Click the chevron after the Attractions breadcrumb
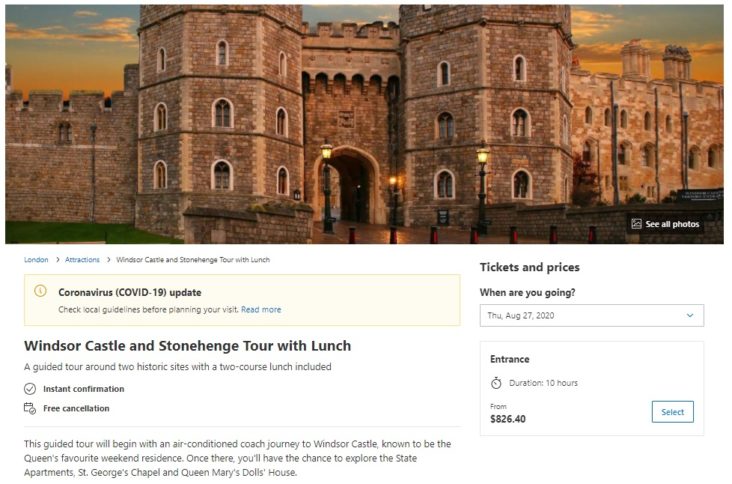This screenshot has width=732, height=484. click(108, 260)
